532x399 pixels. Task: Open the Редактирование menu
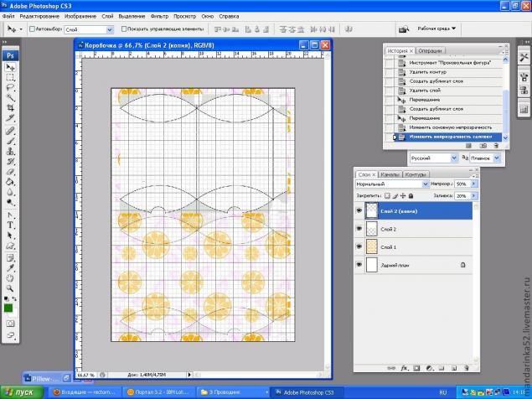click(x=39, y=16)
